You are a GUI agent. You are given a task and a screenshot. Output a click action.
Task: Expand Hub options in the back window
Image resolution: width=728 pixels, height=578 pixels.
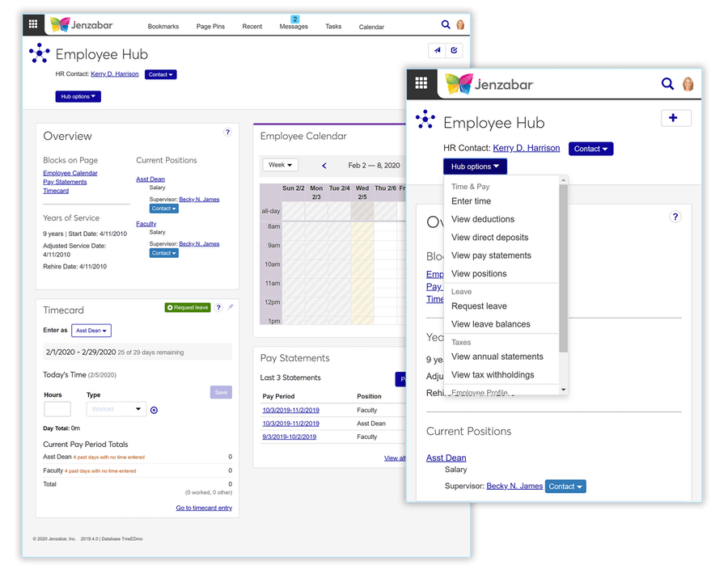pyautogui.click(x=78, y=96)
